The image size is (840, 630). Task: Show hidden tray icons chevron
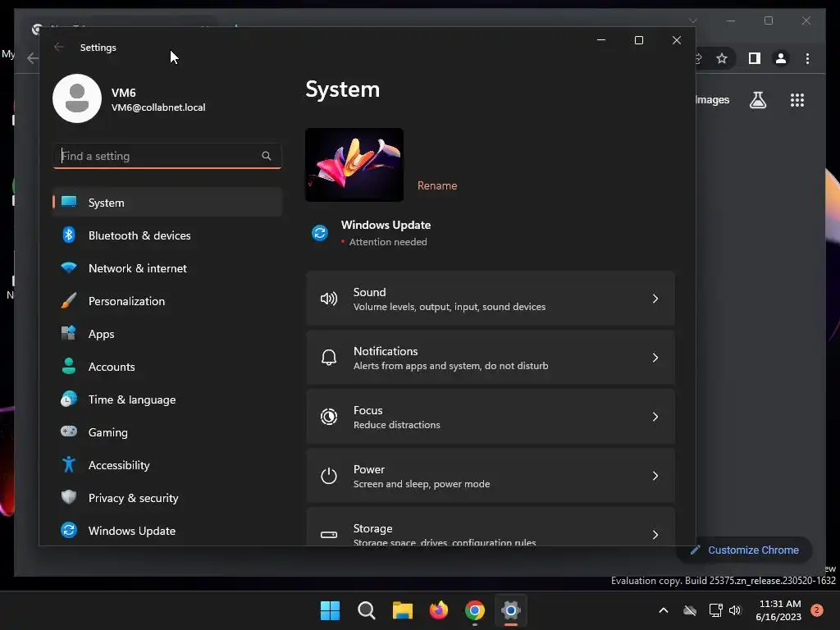663,610
